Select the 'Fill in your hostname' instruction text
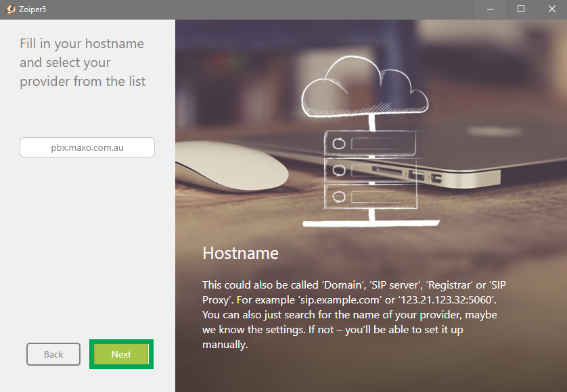Screen dimensions: 567x392 tap(83, 62)
